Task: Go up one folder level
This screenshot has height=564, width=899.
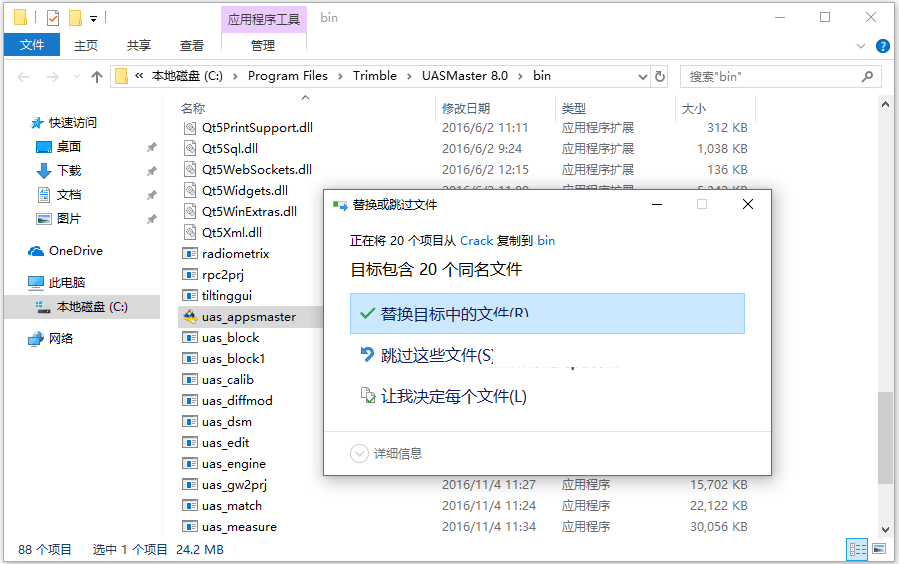Action: pyautogui.click(x=97, y=76)
